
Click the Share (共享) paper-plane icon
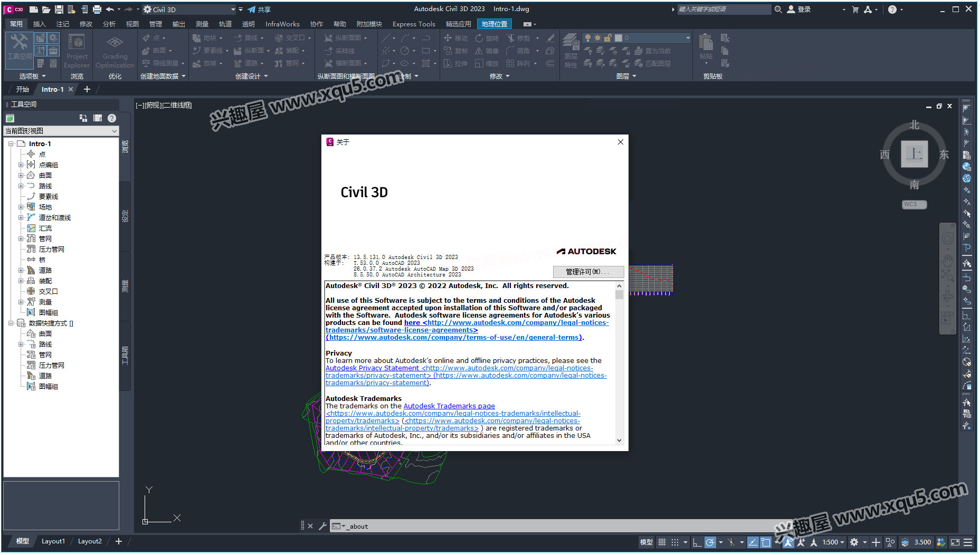pyautogui.click(x=252, y=9)
